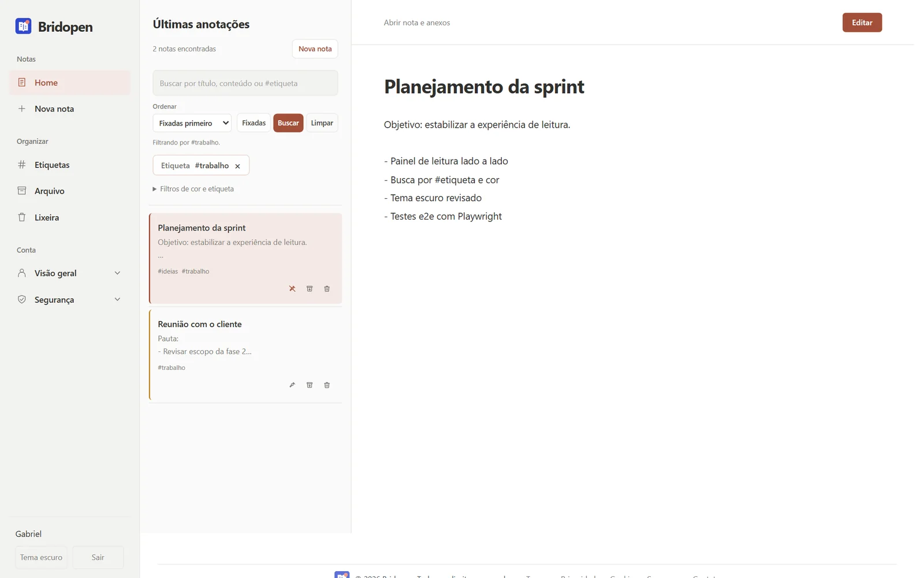The image size is (924, 578).
Task: Open Home in the sidebar
Action: pyautogui.click(x=70, y=83)
